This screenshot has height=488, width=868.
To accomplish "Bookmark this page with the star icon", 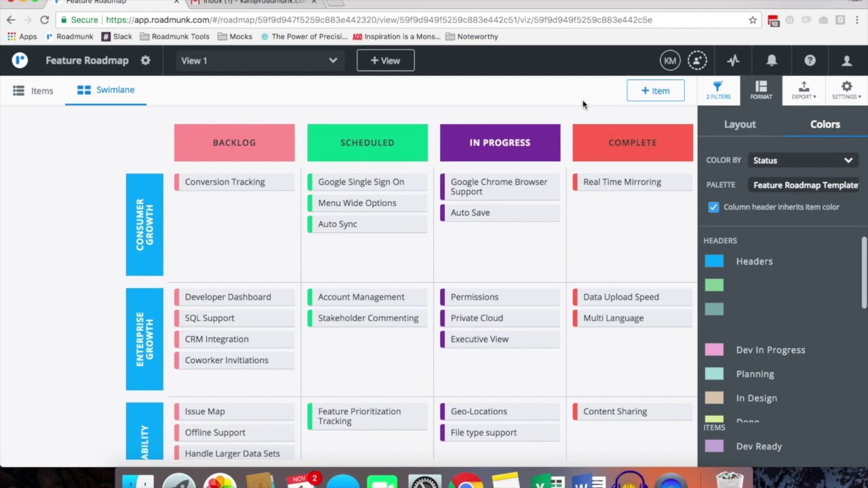I will click(x=753, y=20).
